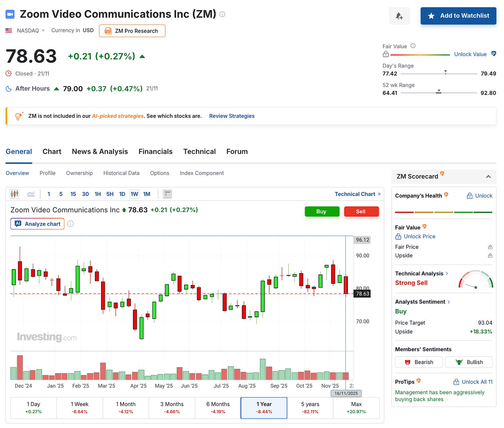Click Pro badge next to ZM Scorecard

point(442,174)
